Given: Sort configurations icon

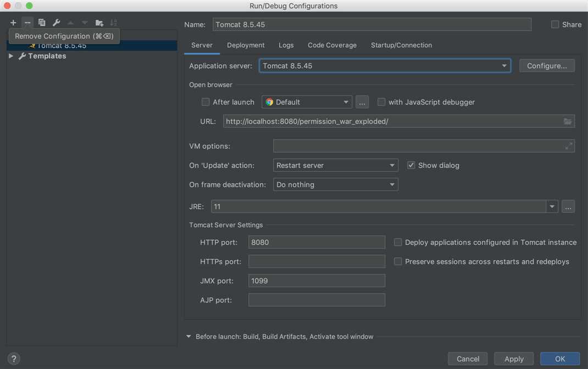Looking at the screenshot, I should point(114,23).
